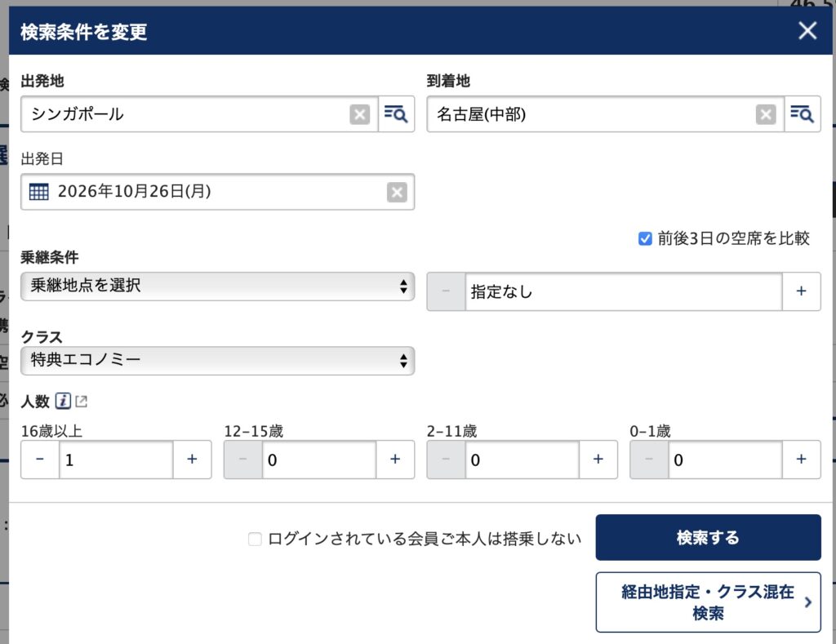Open the external link icon beside 人数
This screenshot has height=644, width=836.
click(x=81, y=401)
